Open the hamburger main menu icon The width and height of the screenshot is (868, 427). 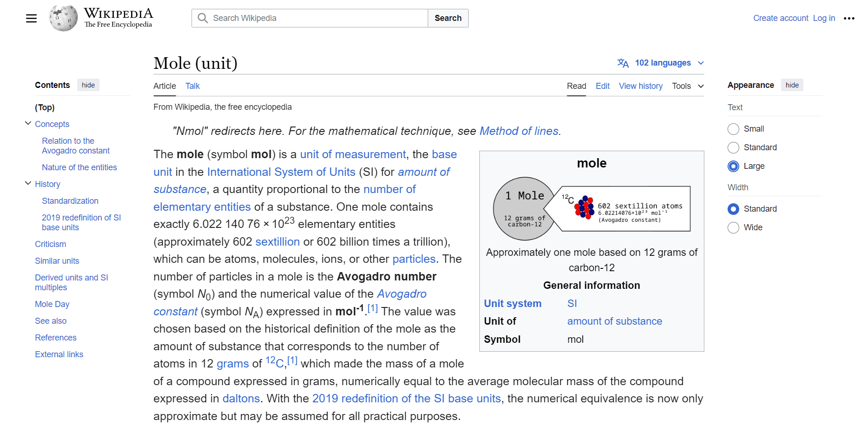(x=31, y=19)
